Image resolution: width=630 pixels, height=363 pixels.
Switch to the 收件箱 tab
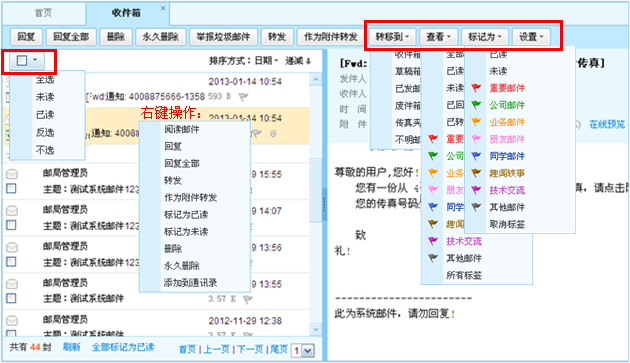pyautogui.click(x=126, y=13)
